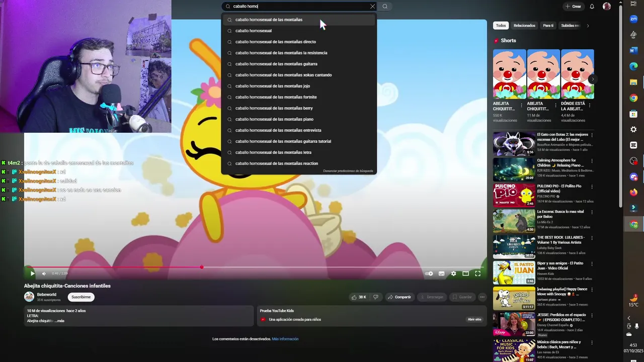
Task: Pick suggestion ending in 'guitarra tutorial'
Action: (x=299, y=141)
